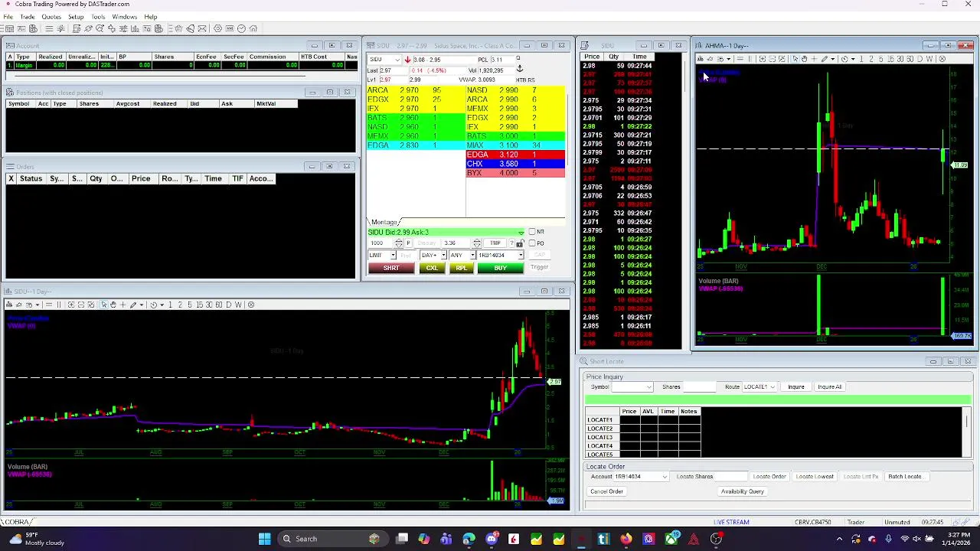
Task: Click the Inquire button in Short Locate
Action: pos(796,386)
